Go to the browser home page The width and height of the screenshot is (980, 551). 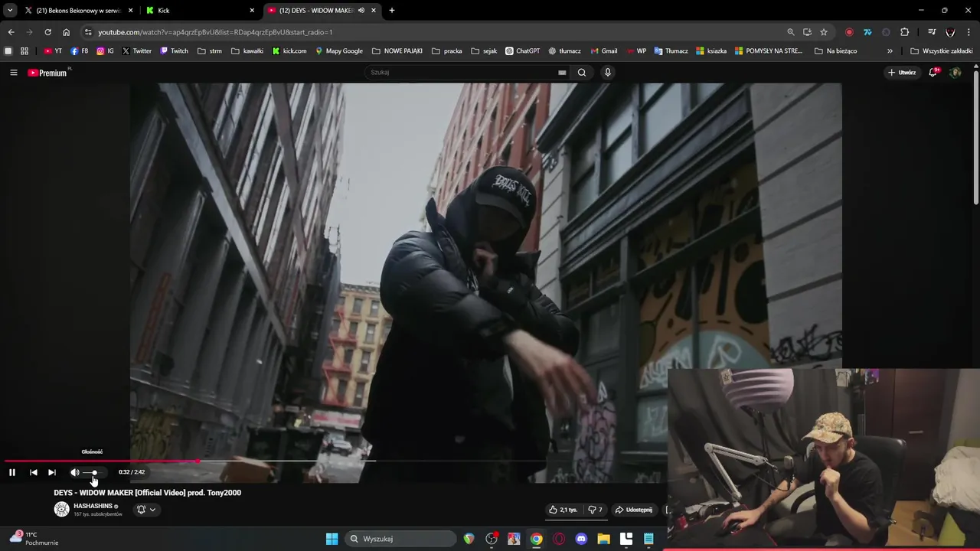pyautogui.click(x=66, y=32)
